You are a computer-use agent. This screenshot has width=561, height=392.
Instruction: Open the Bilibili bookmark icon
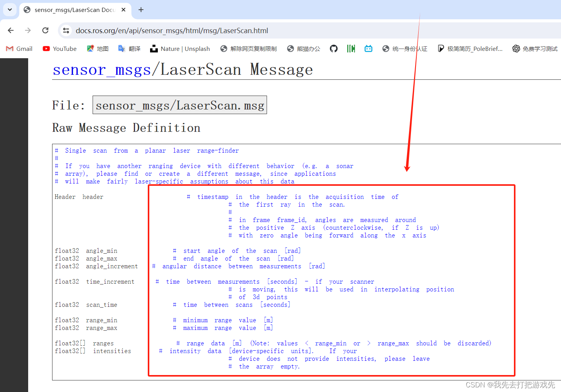click(x=368, y=49)
